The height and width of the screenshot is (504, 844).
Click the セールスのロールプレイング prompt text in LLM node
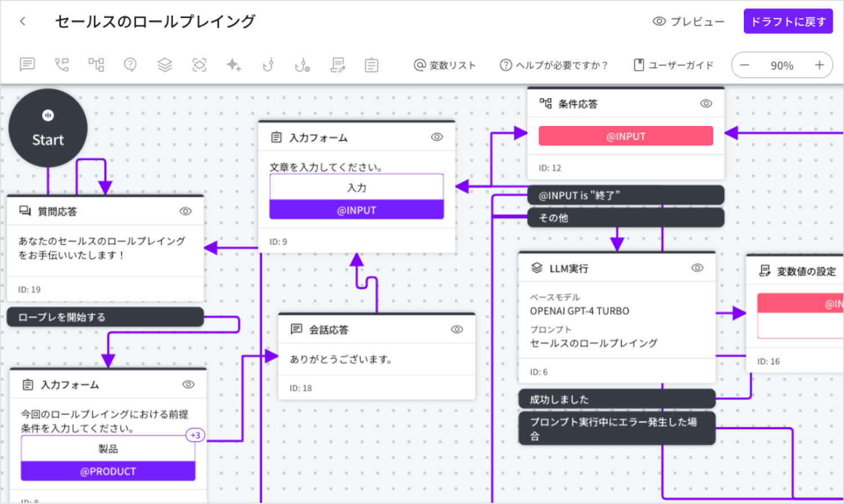pyautogui.click(x=594, y=343)
